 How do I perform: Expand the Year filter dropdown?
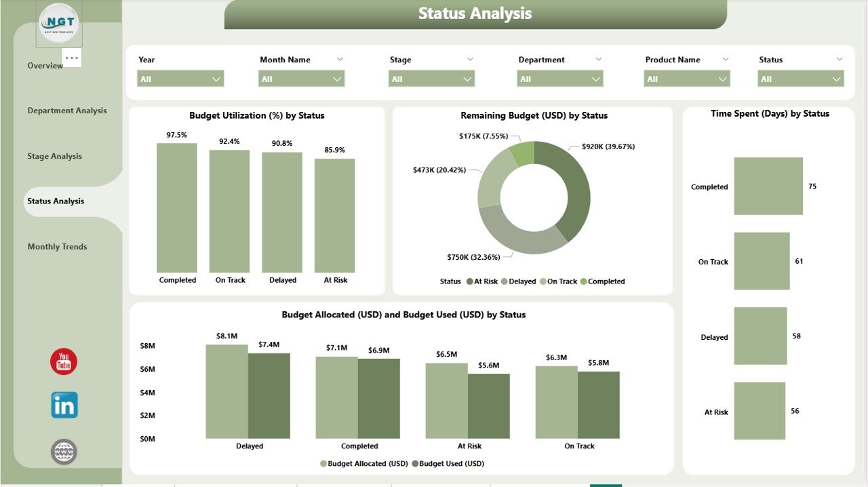[180, 79]
